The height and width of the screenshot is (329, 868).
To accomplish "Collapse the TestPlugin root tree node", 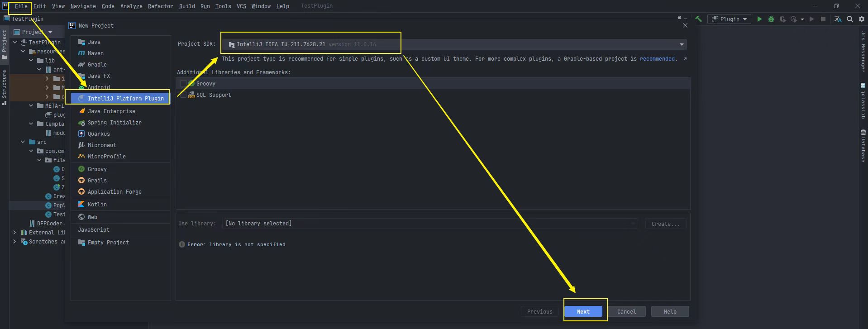I will pyautogui.click(x=15, y=42).
